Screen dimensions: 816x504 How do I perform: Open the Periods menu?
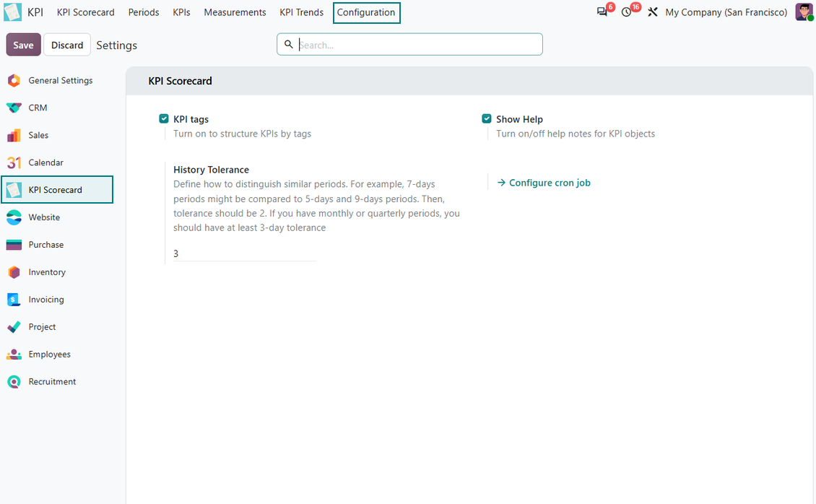tap(144, 12)
